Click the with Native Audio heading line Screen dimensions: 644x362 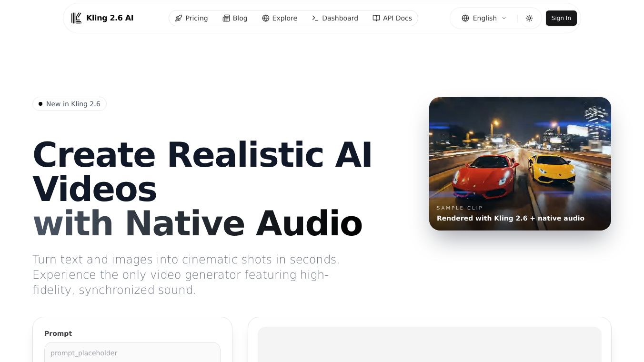coord(198,223)
